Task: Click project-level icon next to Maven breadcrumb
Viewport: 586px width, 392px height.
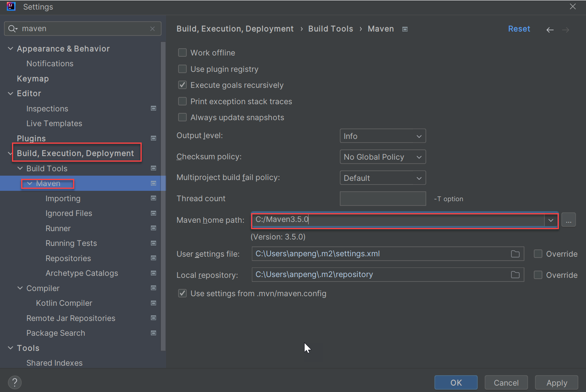Action: 405,29
